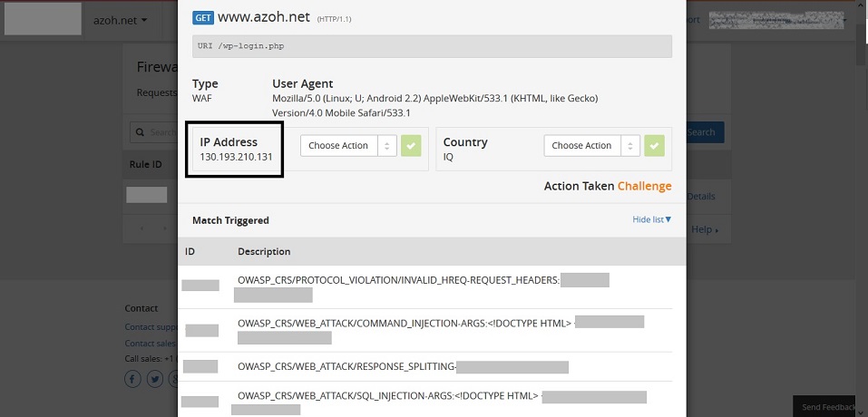Image resolution: width=868 pixels, height=417 pixels.
Task: Collapse list using Hide list link
Action: point(651,219)
